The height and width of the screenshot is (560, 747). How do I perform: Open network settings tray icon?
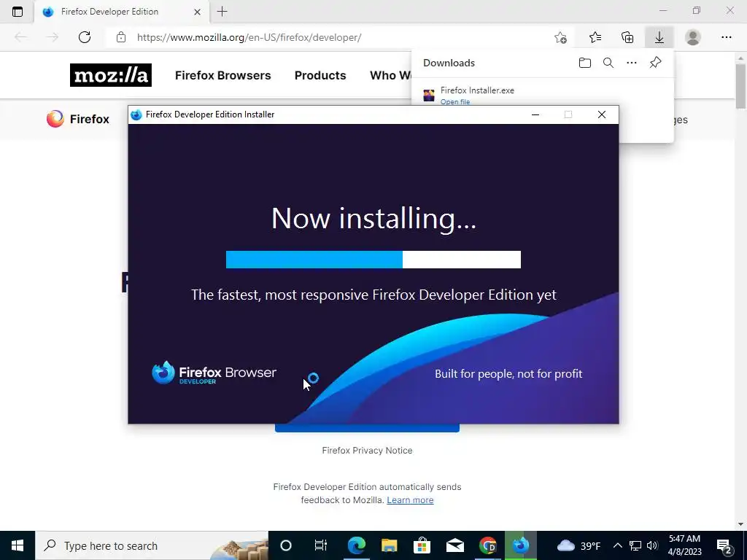(x=635, y=545)
